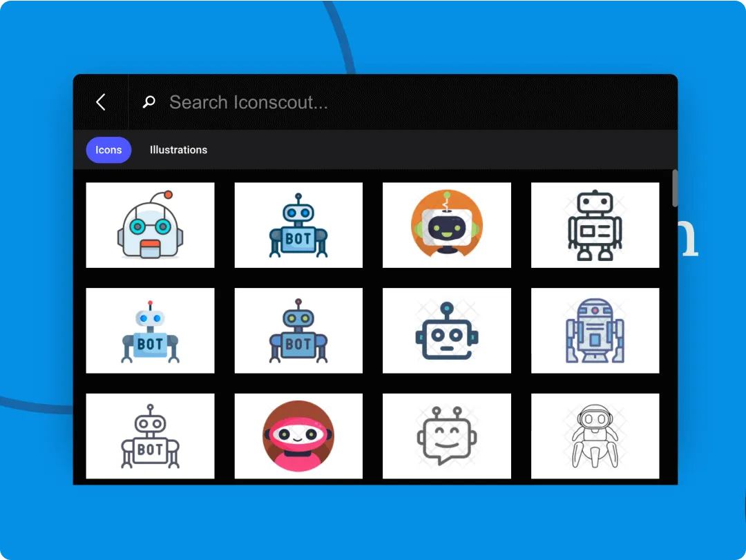The image size is (746, 560).
Task: Choose the R2-D2 style droid icon
Action: point(595,331)
